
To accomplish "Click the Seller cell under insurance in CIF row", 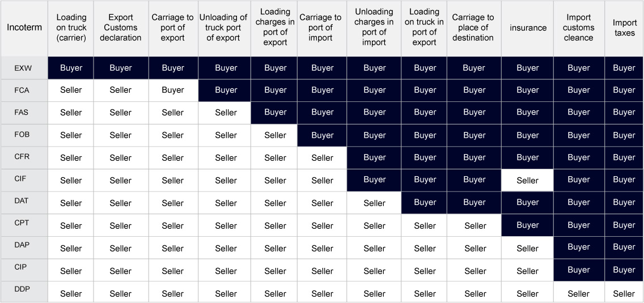I will (x=527, y=180).
